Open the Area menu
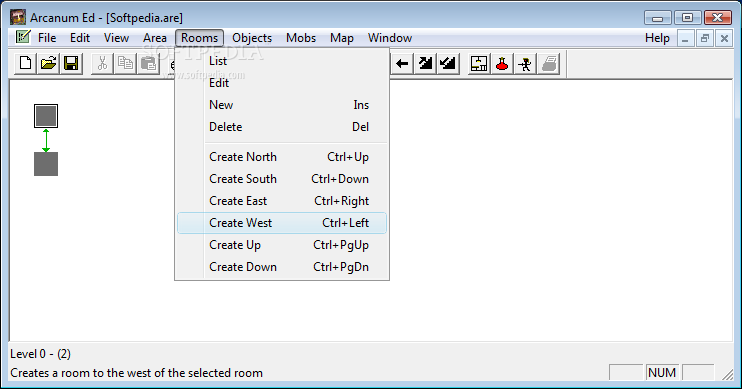This screenshot has width=742, height=389. (155, 38)
